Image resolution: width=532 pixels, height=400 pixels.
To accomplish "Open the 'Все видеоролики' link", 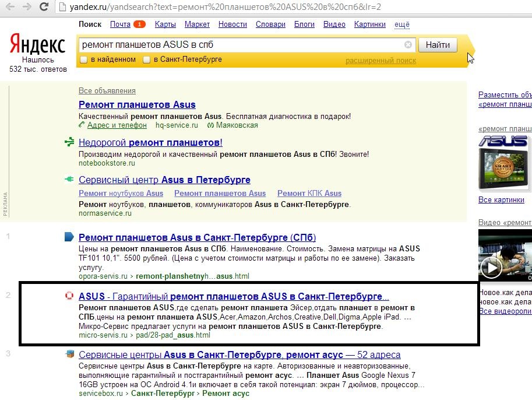I will 505,311.
